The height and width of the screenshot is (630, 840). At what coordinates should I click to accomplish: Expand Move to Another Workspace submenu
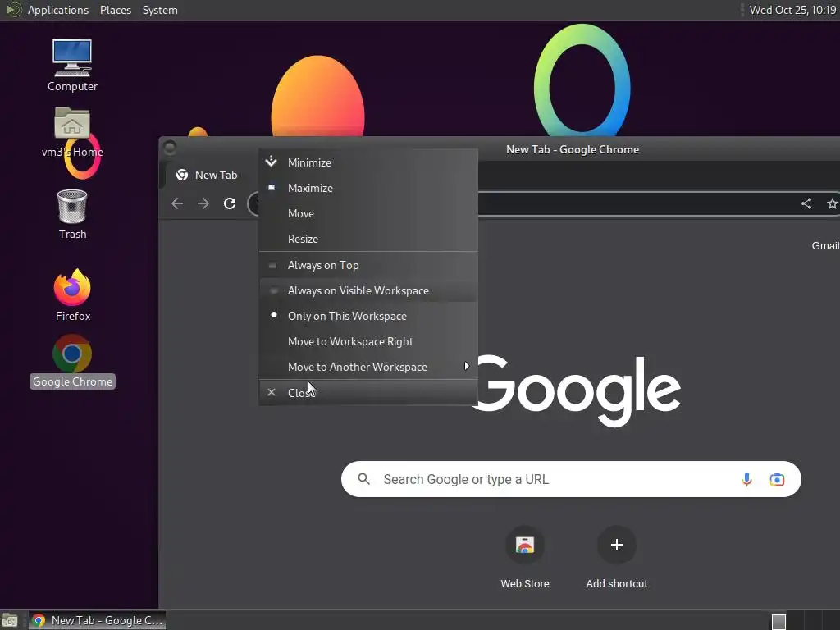pyautogui.click(x=368, y=367)
